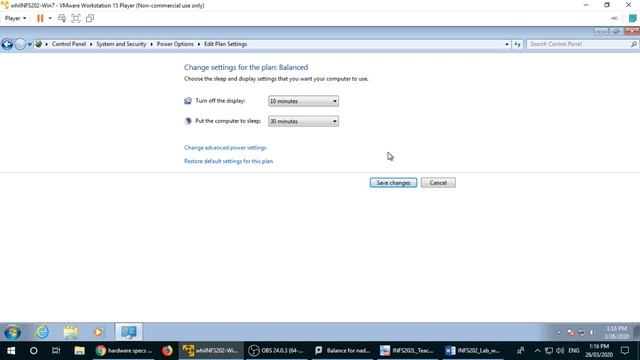640x360 pixels.
Task: Click the forward navigation button
Action: pyautogui.click(x=20, y=44)
